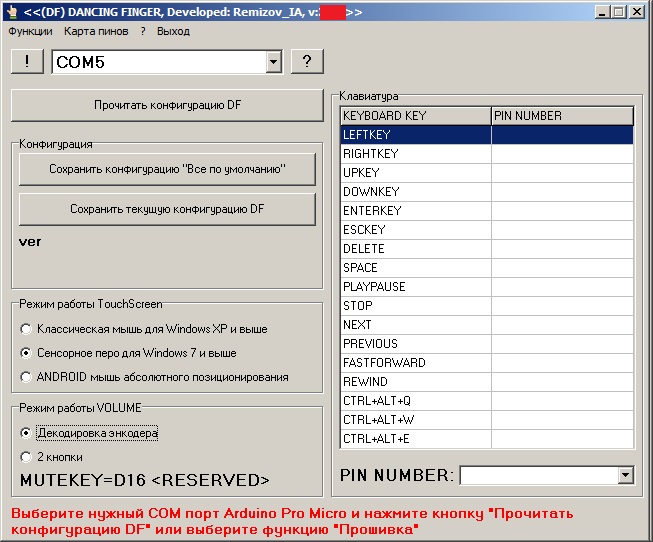Click the PIN NUMBER column header
This screenshot has height=542, width=653.
click(562, 116)
